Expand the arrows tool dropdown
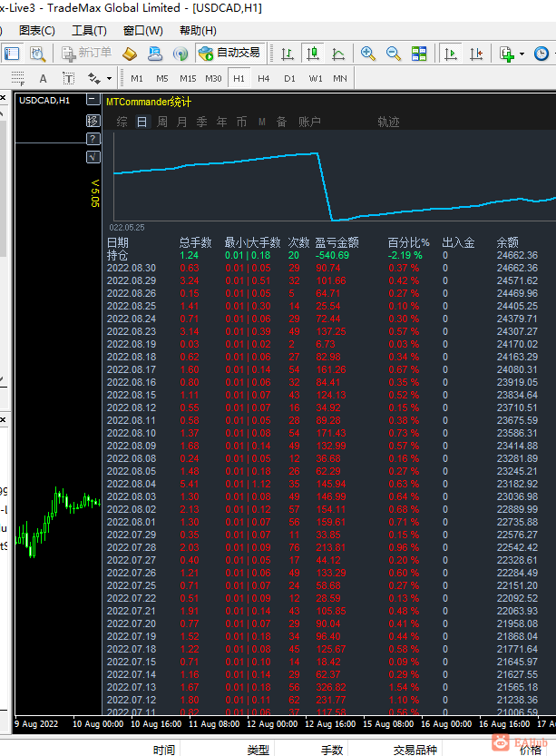 tap(110, 79)
